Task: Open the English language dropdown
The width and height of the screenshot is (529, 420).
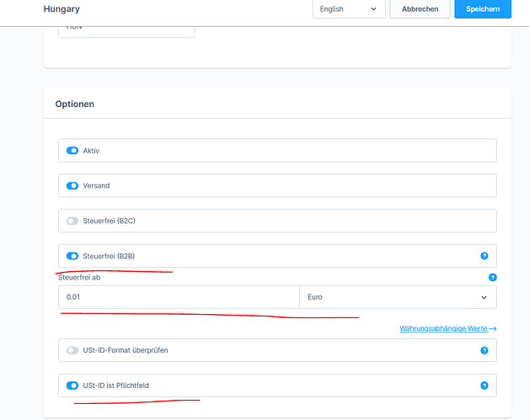Action: coord(349,9)
